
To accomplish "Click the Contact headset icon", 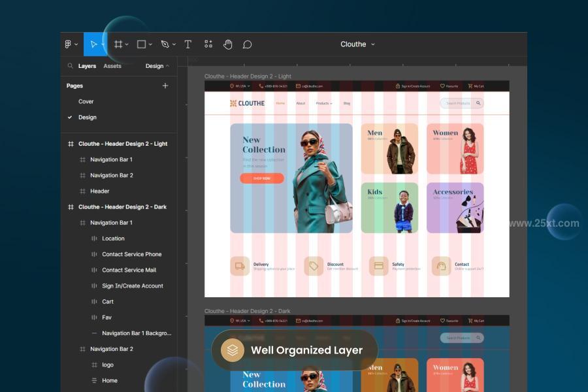I will point(442,266).
